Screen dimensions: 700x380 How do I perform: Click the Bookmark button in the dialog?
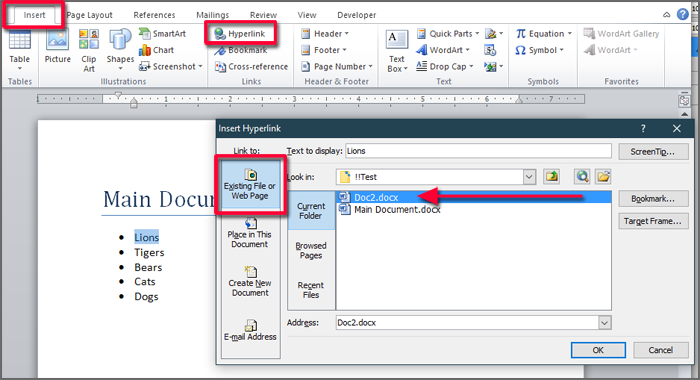653,199
